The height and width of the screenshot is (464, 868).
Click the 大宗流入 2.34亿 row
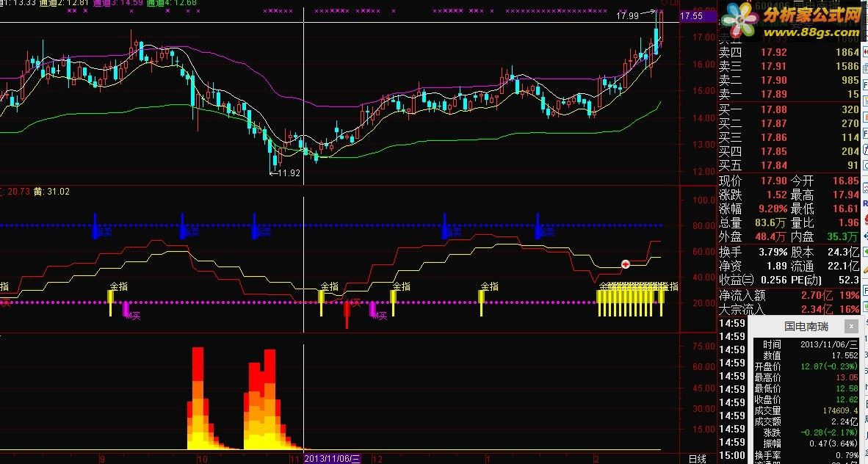[x=789, y=310]
